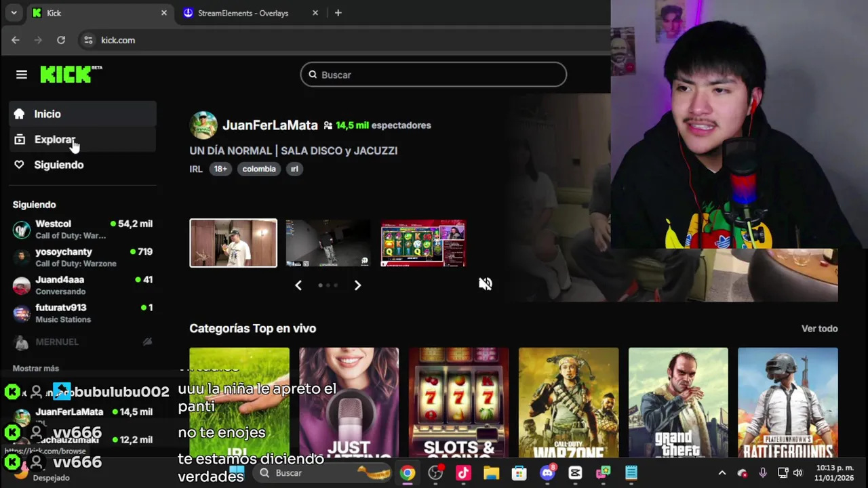Open the Call of Duty Warzone card
This screenshot has height=488, width=868.
(x=568, y=402)
